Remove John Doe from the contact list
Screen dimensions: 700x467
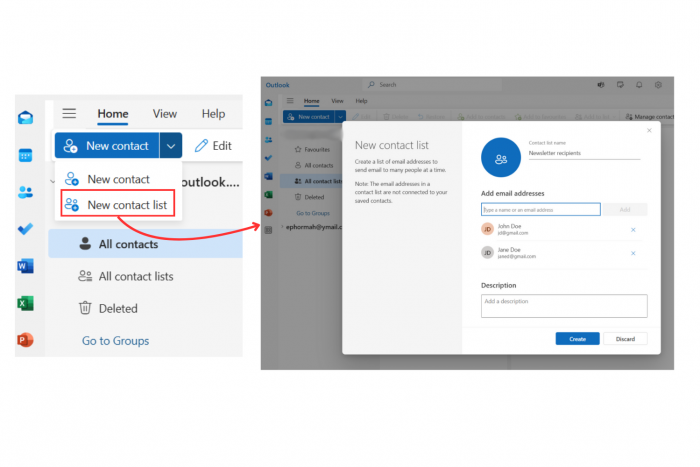[633, 230]
